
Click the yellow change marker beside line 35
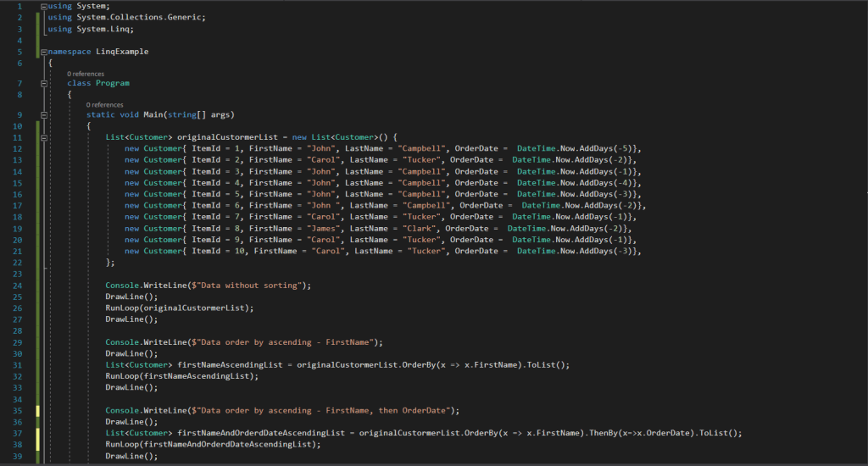pyautogui.click(x=38, y=410)
